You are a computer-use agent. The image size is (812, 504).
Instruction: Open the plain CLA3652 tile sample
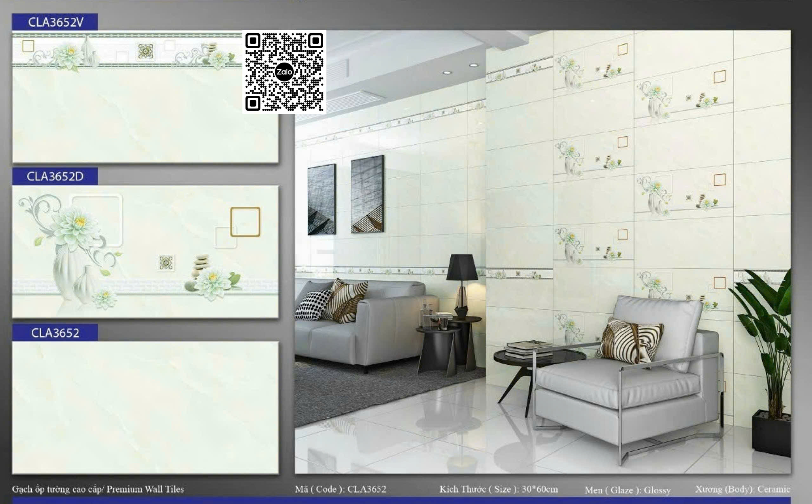click(x=145, y=407)
